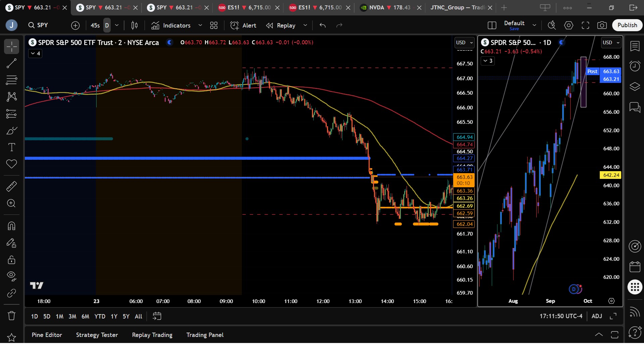The image size is (644, 344).
Task: Set date range to 5D
Action: pos(47,316)
